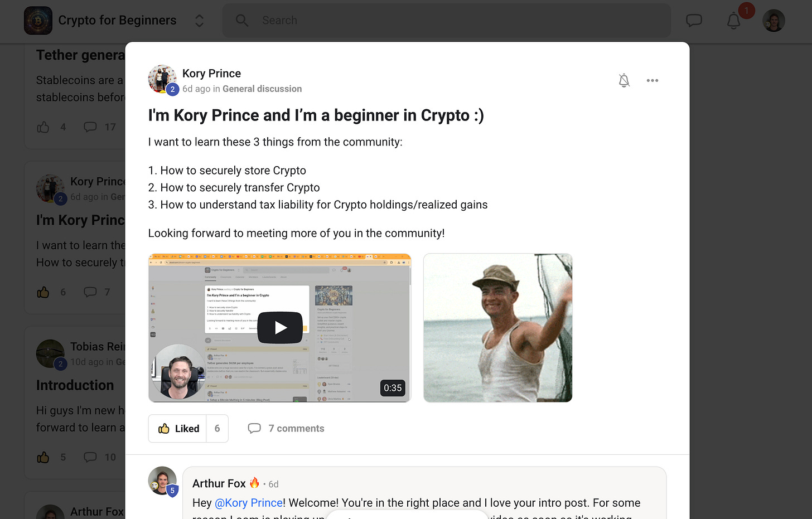This screenshot has height=519, width=812.
Task: Open the chat messages icon
Action: tap(694, 21)
